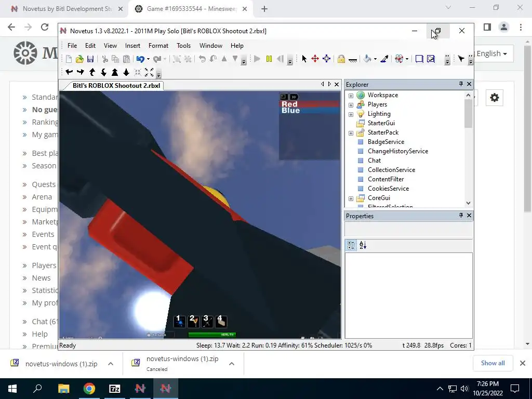532x399 pixels.
Task: Click the Red team entry in the leaderboard
Action: point(310,104)
